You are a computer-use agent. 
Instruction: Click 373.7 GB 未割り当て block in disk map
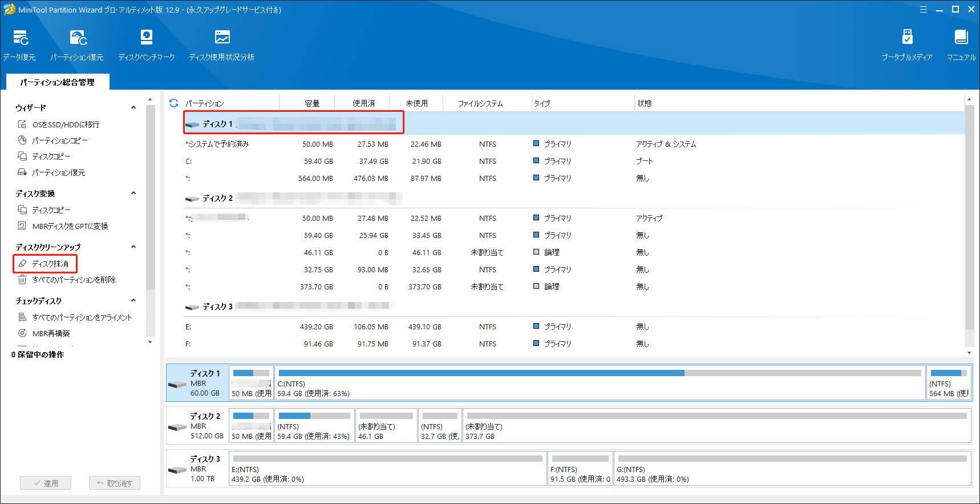coord(717,426)
